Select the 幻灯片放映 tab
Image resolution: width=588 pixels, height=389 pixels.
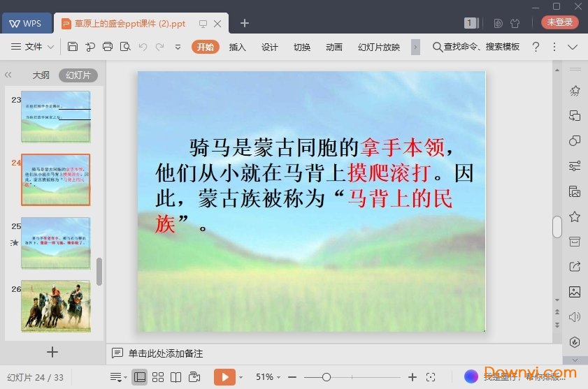coord(379,47)
